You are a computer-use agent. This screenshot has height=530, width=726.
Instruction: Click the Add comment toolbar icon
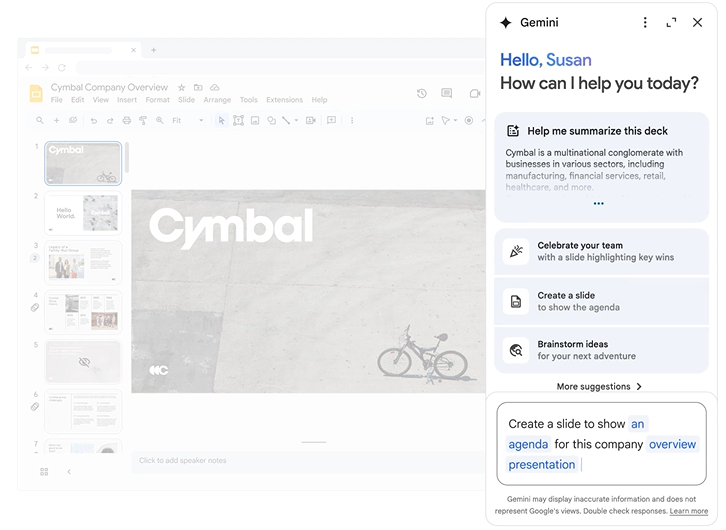[x=332, y=120]
